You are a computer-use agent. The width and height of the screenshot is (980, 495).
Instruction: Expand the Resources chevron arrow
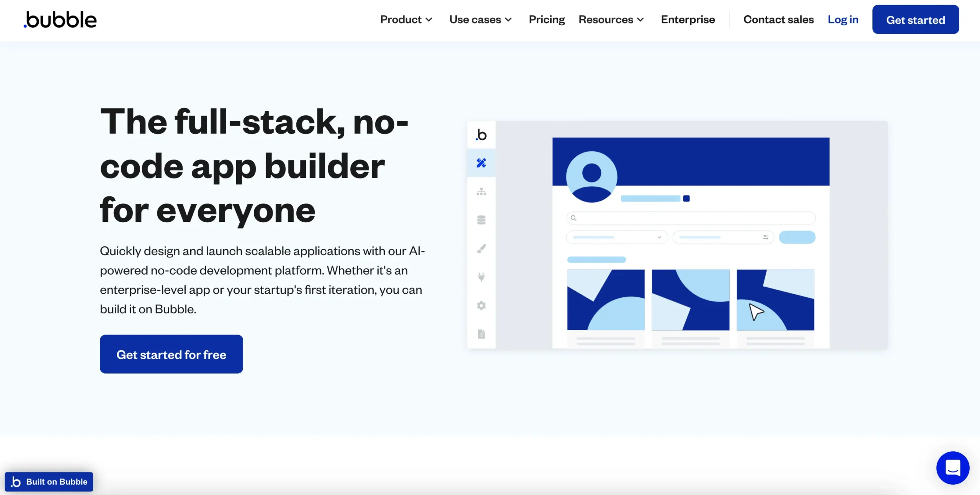(640, 20)
